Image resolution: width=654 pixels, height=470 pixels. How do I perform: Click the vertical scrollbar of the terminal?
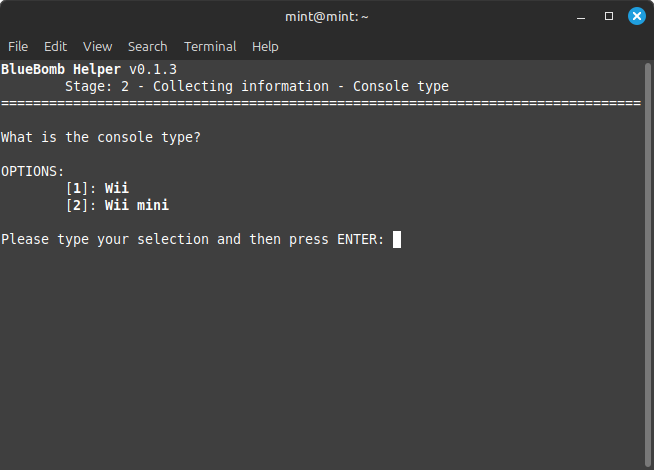647,264
